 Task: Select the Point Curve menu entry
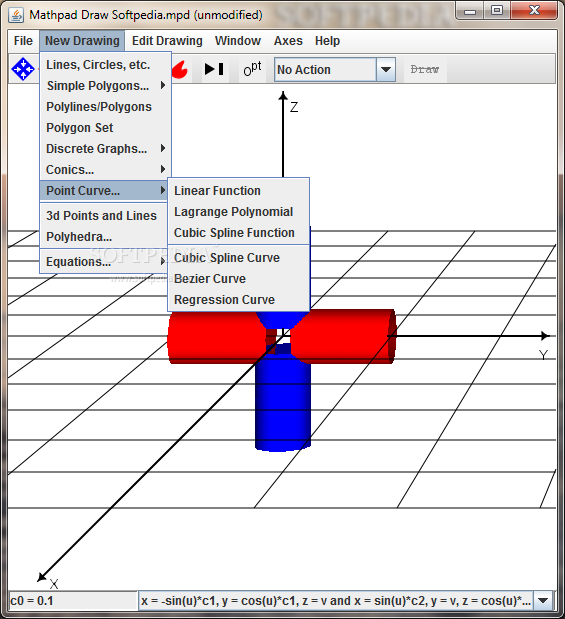(x=105, y=190)
